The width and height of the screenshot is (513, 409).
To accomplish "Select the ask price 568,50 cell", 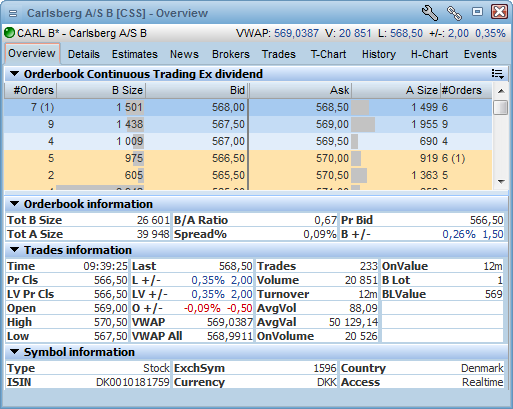I will pos(332,107).
